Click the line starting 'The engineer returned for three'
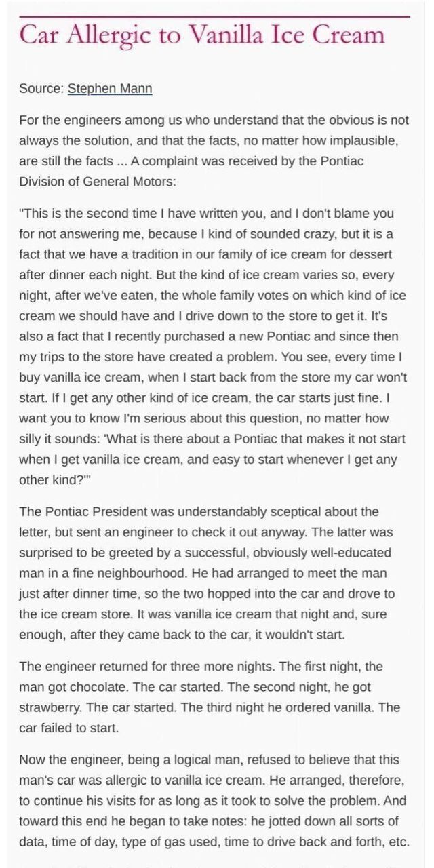 [x=201, y=666]
